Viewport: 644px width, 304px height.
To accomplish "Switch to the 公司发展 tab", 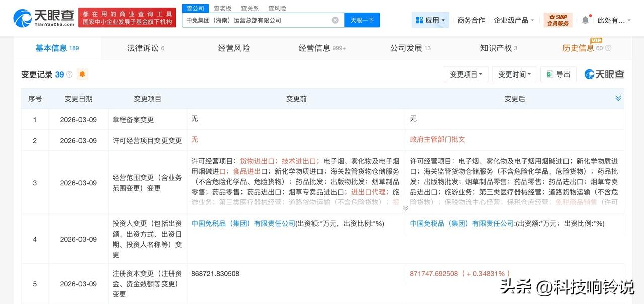I will [x=411, y=48].
